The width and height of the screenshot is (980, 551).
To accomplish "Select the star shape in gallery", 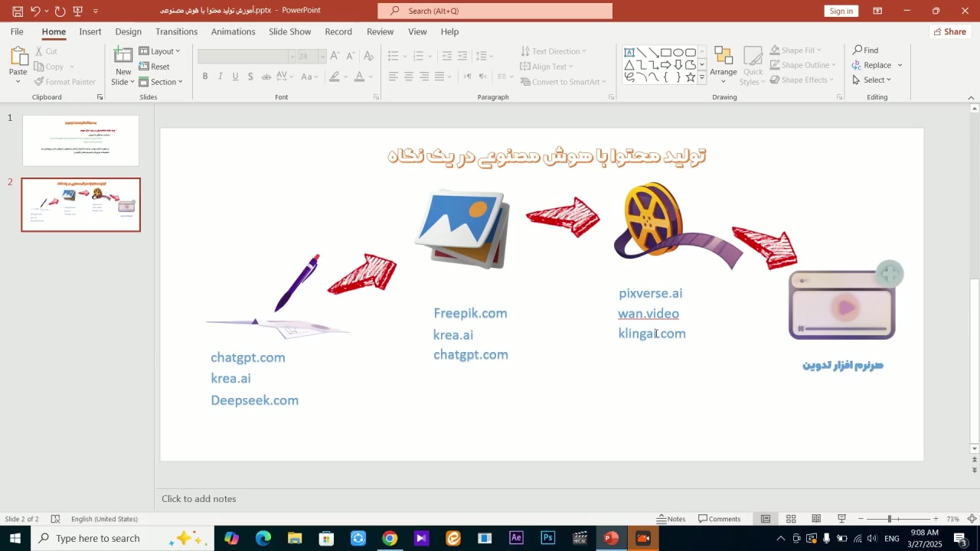I will click(691, 77).
